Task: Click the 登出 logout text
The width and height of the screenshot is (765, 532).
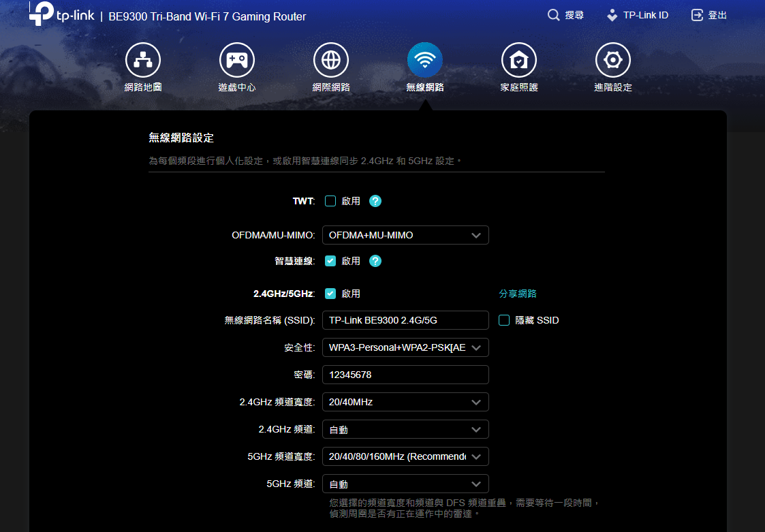Action: [717, 15]
